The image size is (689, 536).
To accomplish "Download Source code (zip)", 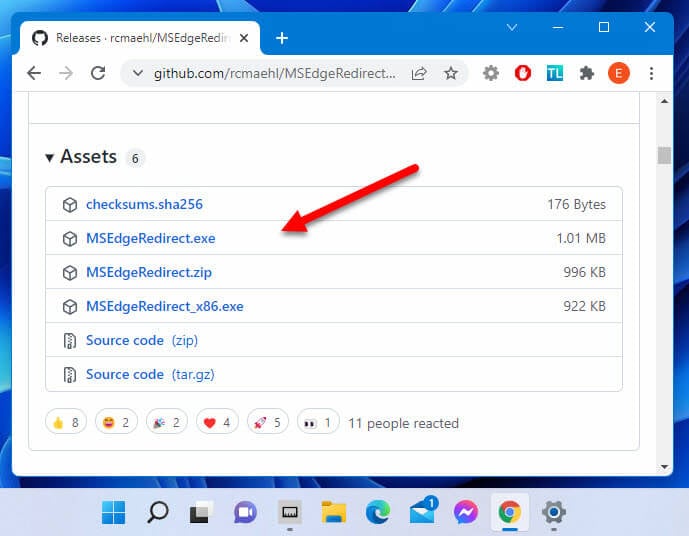I will click(142, 340).
